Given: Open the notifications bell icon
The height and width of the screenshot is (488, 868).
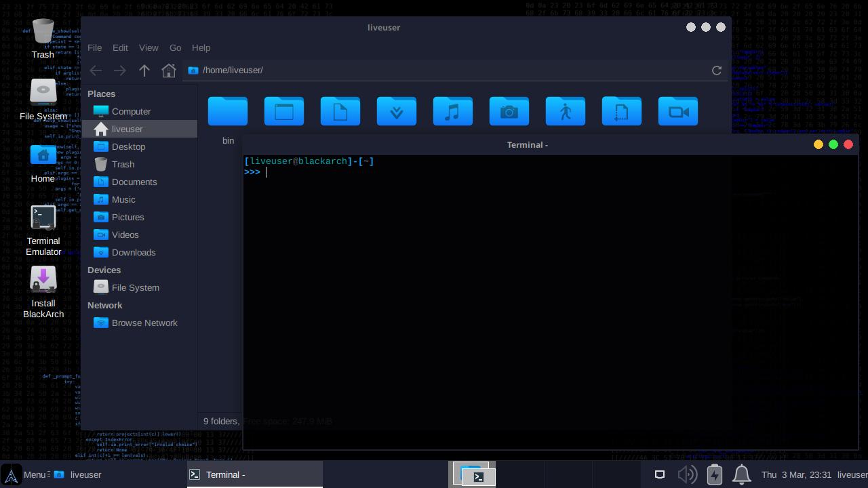Looking at the screenshot, I should point(741,474).
